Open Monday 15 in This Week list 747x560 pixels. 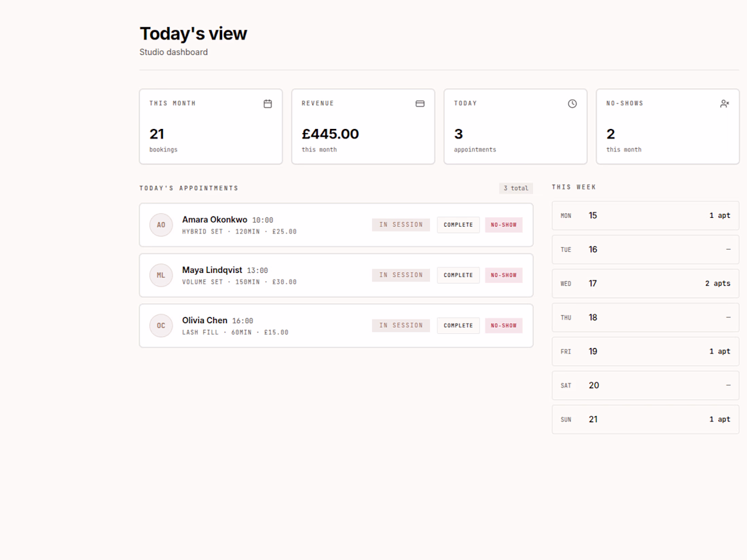pyautogui.click(x=646, y=216)
